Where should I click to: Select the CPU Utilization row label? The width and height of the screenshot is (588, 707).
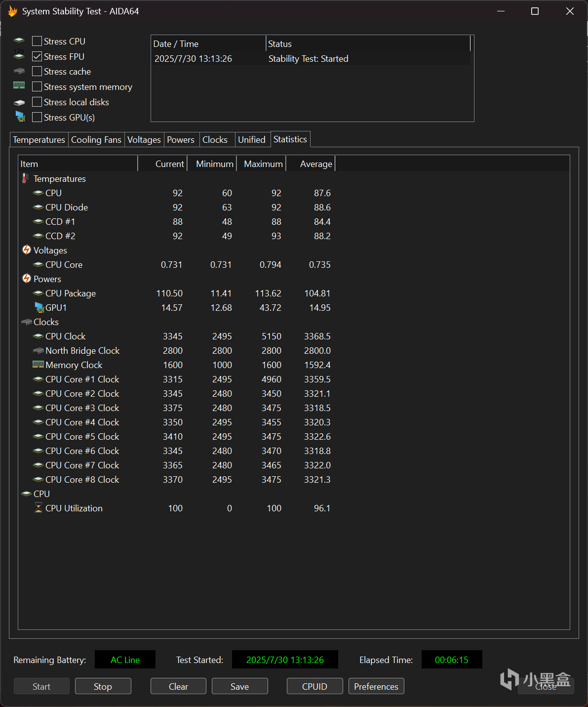(74, 508)
